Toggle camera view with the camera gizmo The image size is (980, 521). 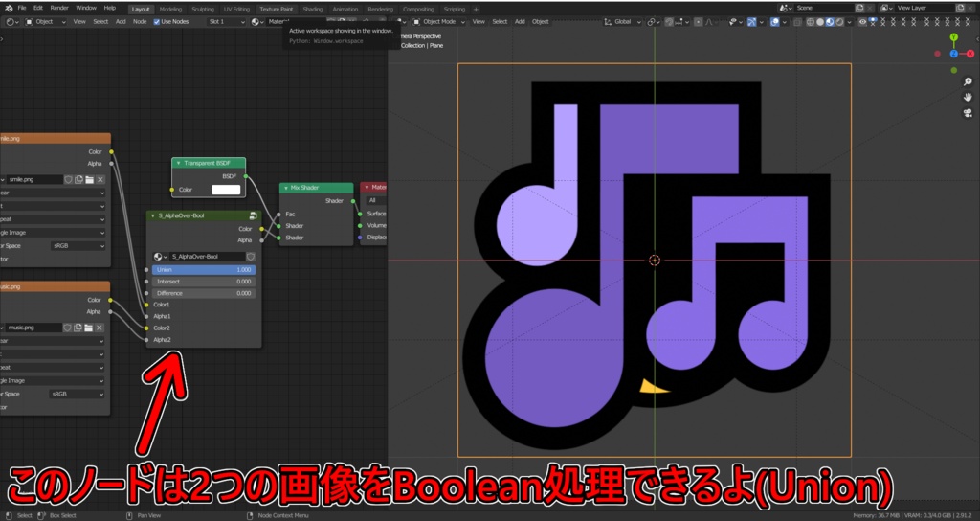[968, 113]
